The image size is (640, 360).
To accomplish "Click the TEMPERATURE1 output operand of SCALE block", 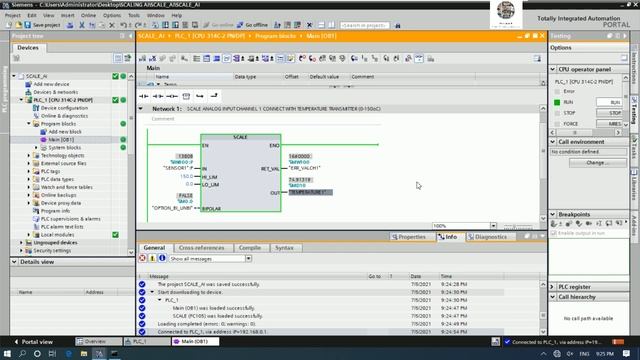I will click(x=310, y=192).
